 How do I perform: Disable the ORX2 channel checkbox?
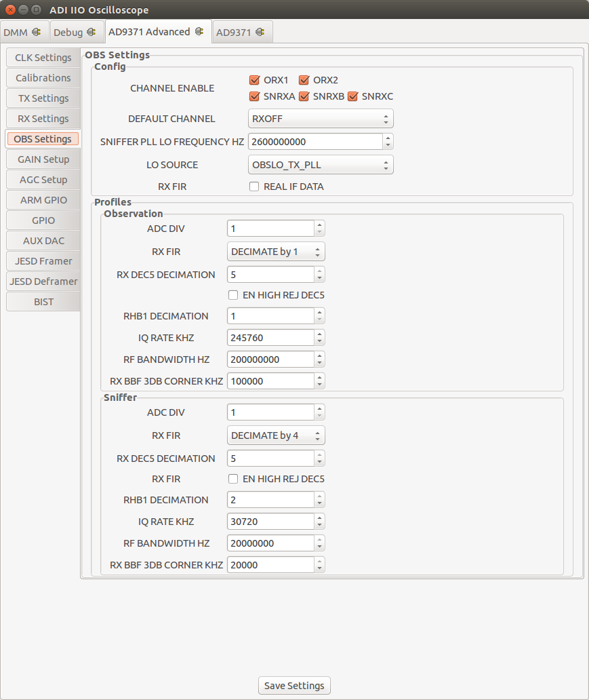[302, 79]
